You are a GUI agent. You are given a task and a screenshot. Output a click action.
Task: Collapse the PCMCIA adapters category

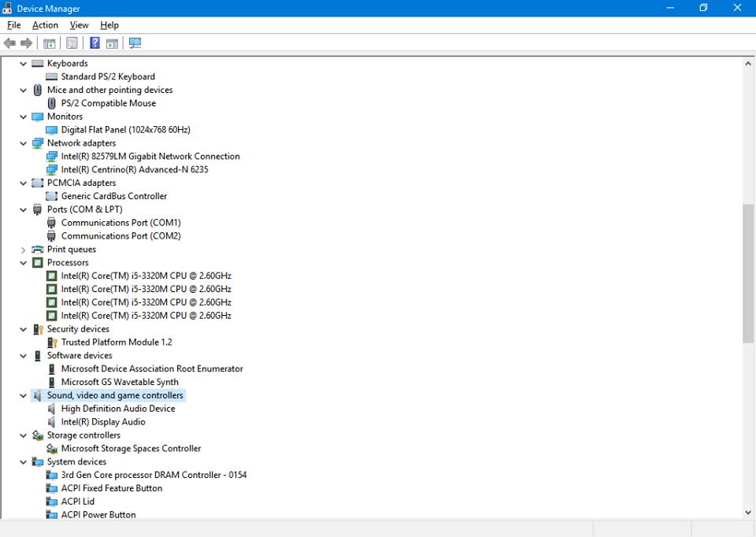coord(23,183)
